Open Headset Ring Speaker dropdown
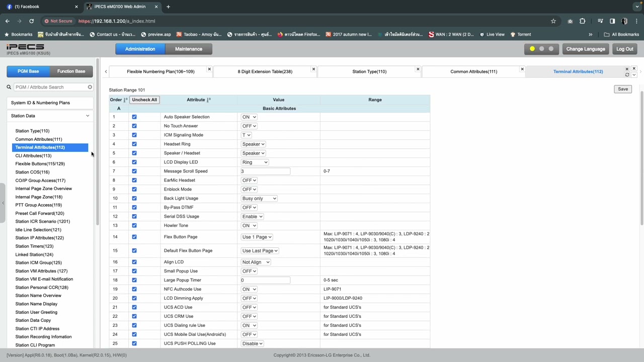644x362 pixels. tap(253, 144)
